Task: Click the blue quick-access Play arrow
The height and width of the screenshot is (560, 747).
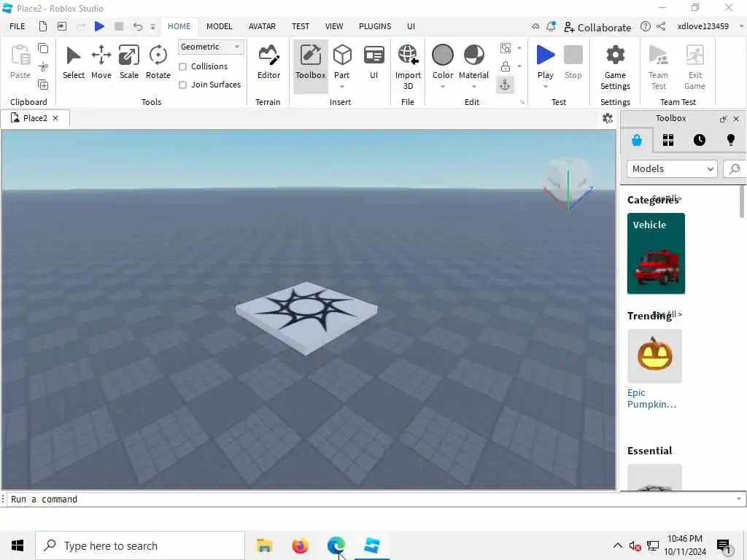Action: pos(99,26)
